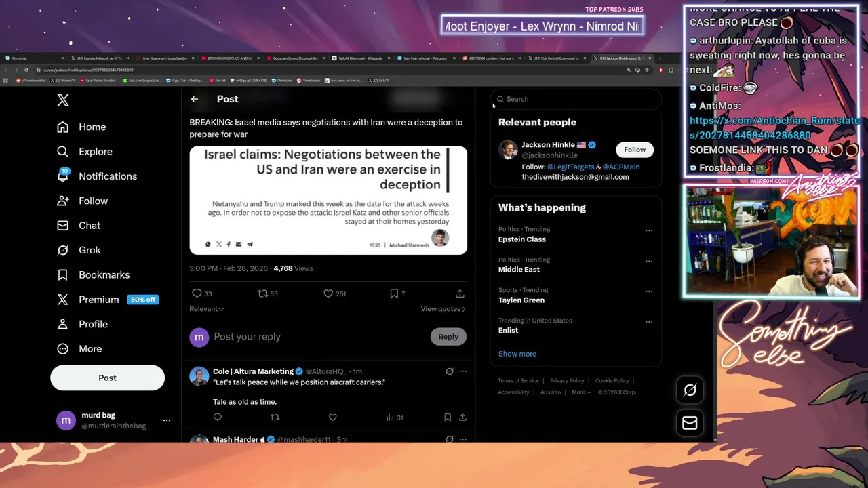This screenshot has height=488, width=868.
Task: Open ellipsis for Enlist trend
Action: point(649,322)
